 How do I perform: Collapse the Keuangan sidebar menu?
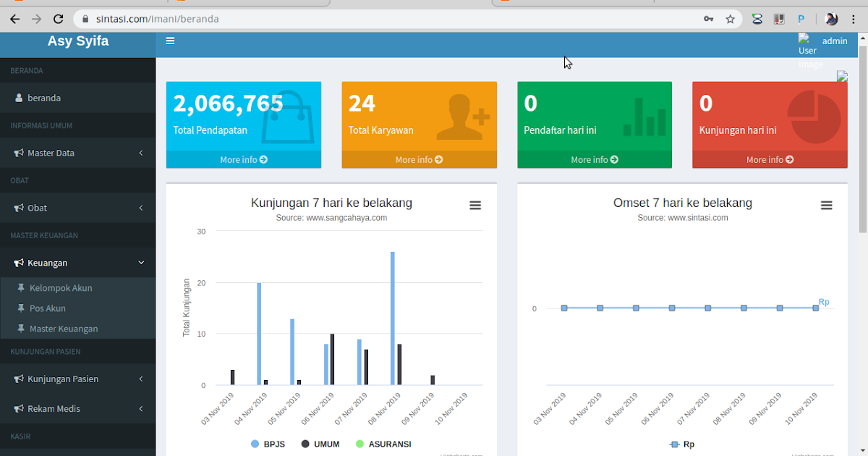77,263
